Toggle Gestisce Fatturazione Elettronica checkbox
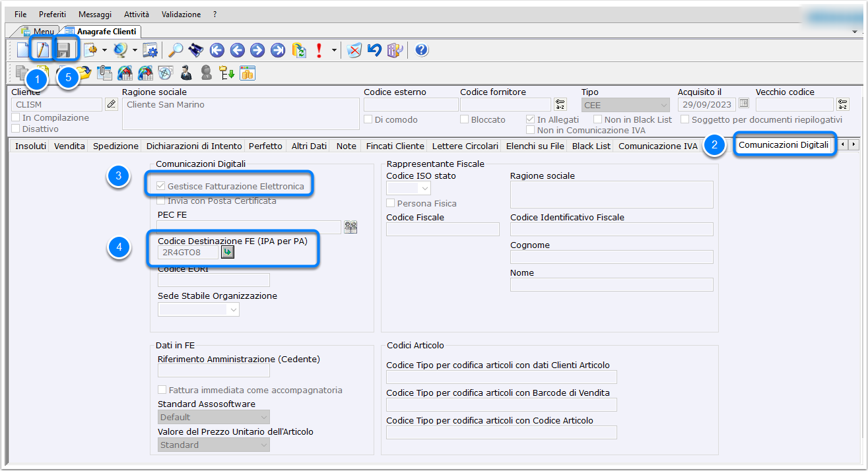 pyautogui.click(x=160, y=187)
